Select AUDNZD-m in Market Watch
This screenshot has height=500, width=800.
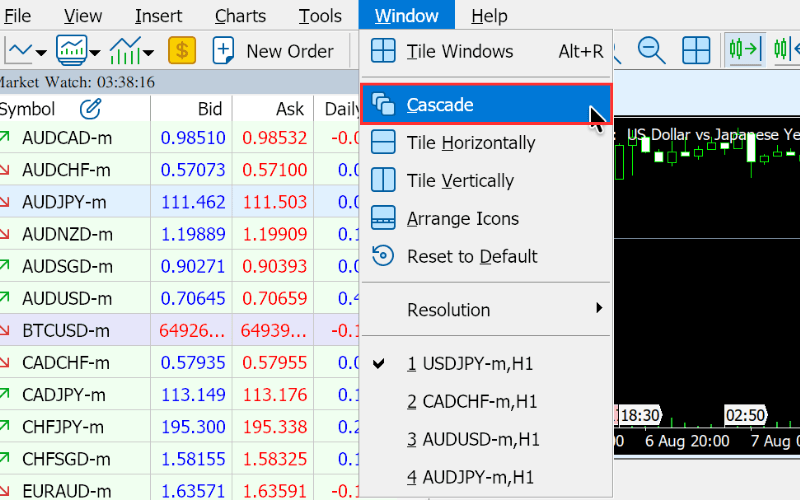[x=67, y=234]
